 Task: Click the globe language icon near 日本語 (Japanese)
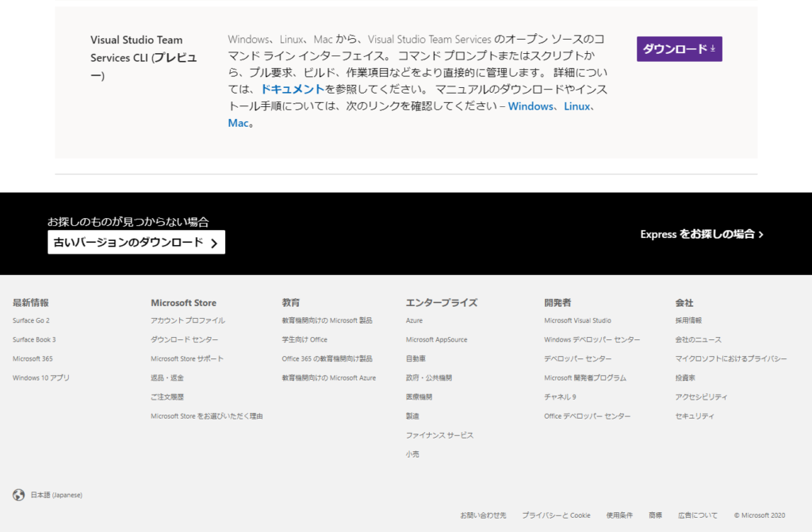point(17,495)
